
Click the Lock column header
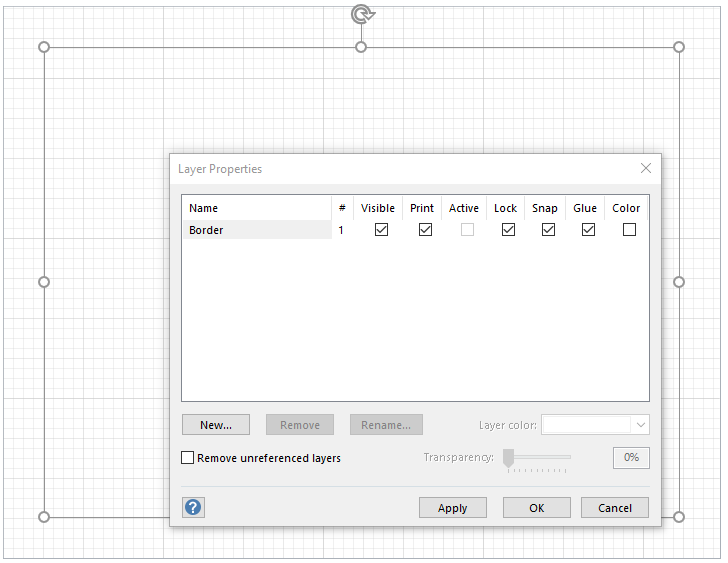pyautogui.click(x=506, y=208)
